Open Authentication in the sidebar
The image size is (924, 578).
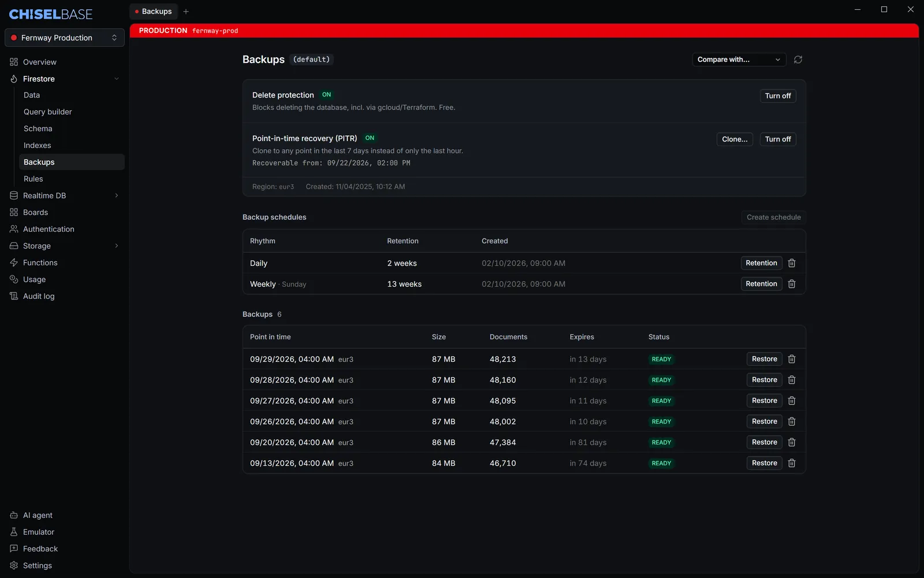65,229
